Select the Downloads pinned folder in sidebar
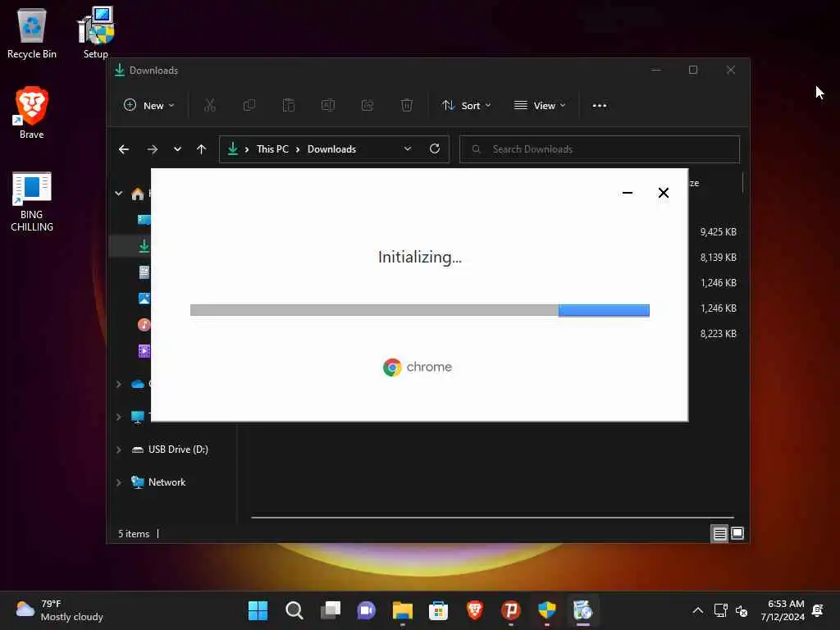 click(144, 246)
